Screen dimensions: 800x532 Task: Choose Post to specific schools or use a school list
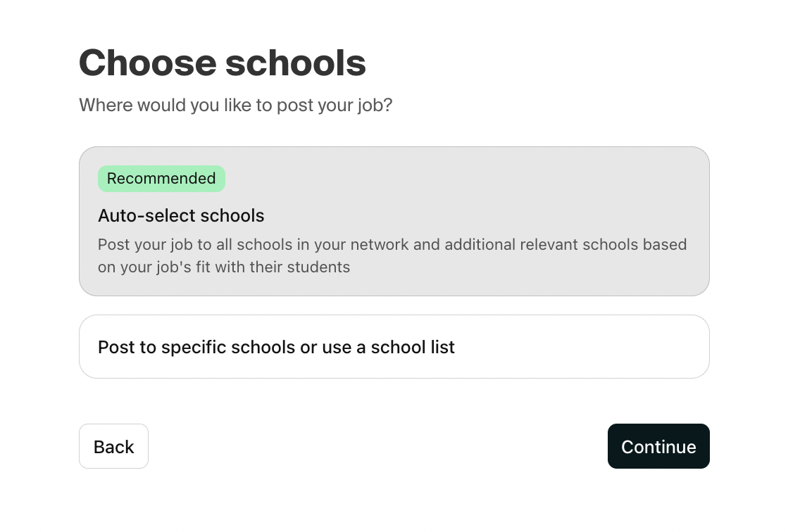point(394,346)
